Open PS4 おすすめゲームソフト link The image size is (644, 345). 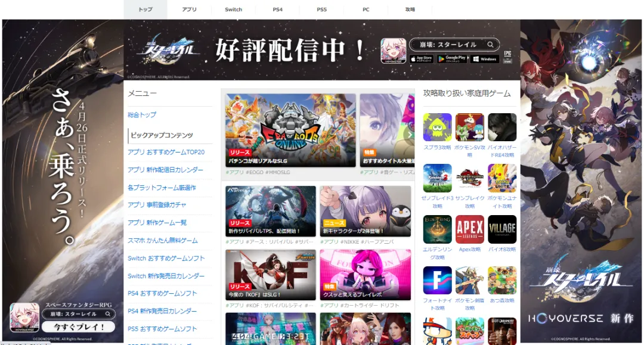tap(162, 293)
